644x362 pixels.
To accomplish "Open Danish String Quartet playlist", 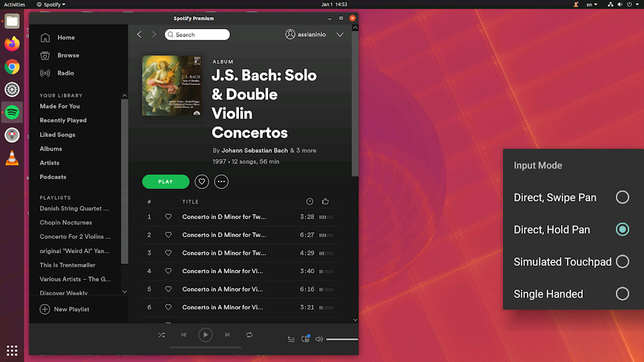I will click(74, 209).
